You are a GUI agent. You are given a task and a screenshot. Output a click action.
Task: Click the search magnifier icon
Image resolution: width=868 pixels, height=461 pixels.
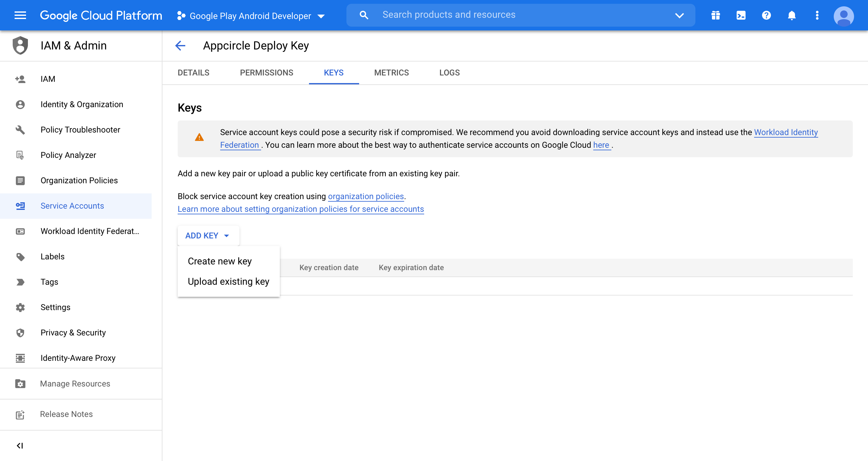(x=364, y=15)
